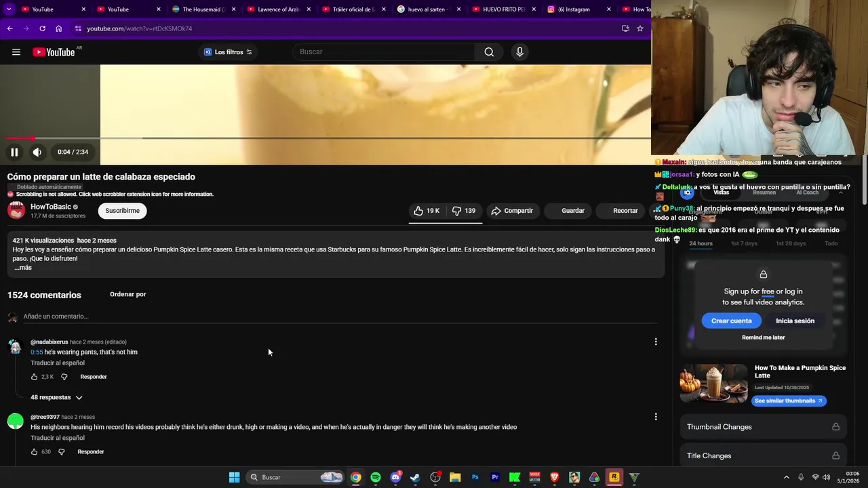Open Photoshop from the taskbar
The height and width of the screenshot is (488, 868).
point(475,477)
